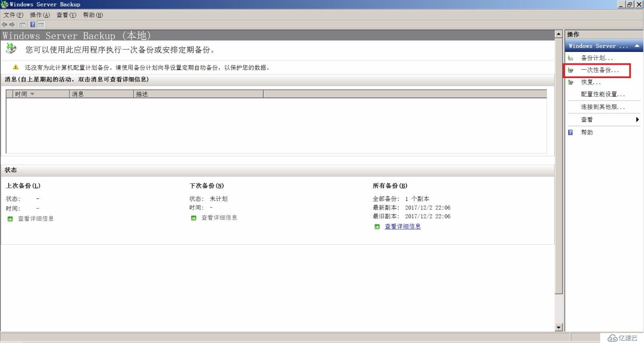
Task: Open 配置性能设置... action
Action: pos(603,94)
